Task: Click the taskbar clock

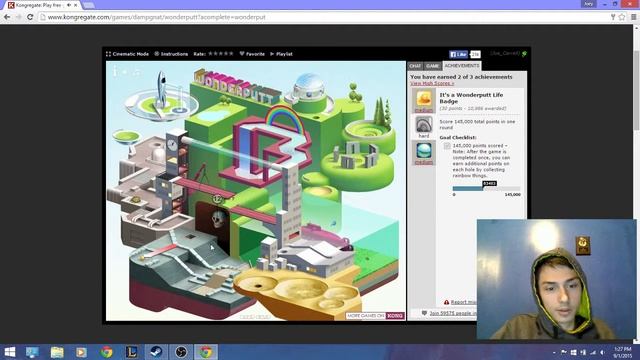Action: (622, 352)
